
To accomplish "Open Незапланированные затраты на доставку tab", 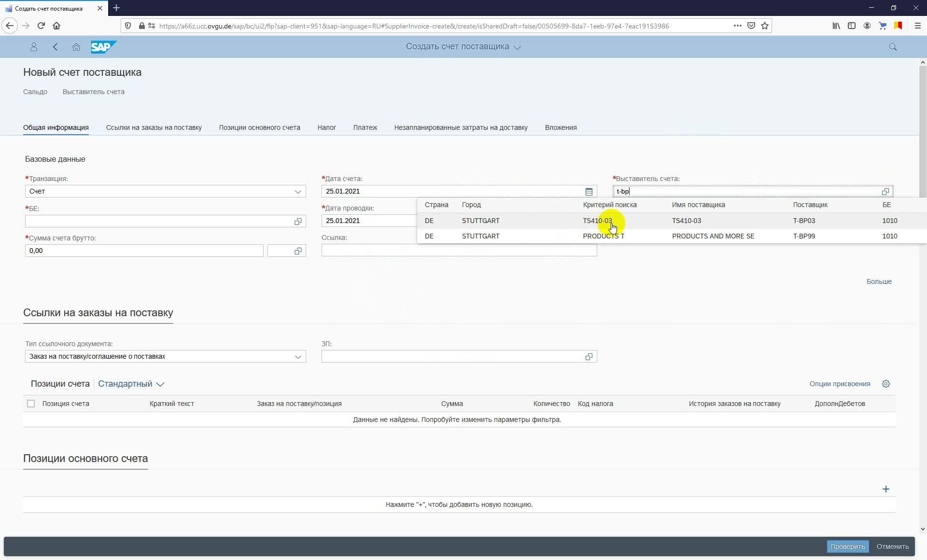I will coord(461,127).
